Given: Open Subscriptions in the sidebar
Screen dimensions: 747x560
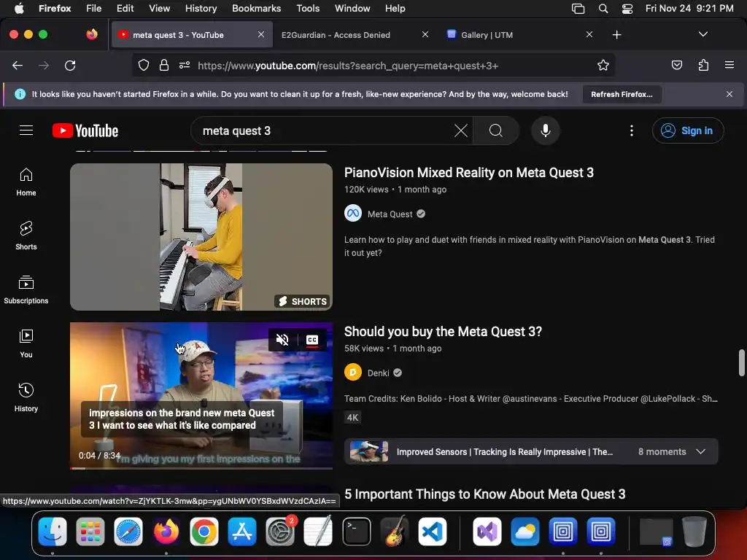Looking at the screenshot, I should 26,290.
